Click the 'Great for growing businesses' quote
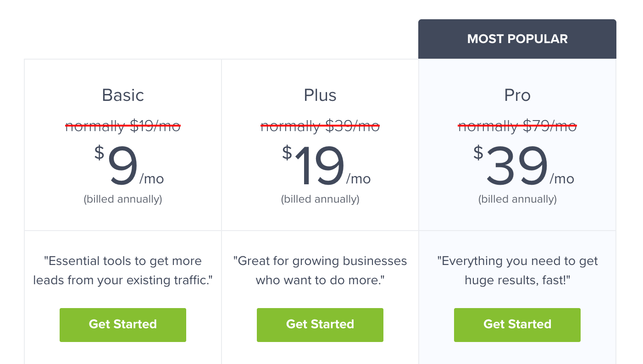 320,270
